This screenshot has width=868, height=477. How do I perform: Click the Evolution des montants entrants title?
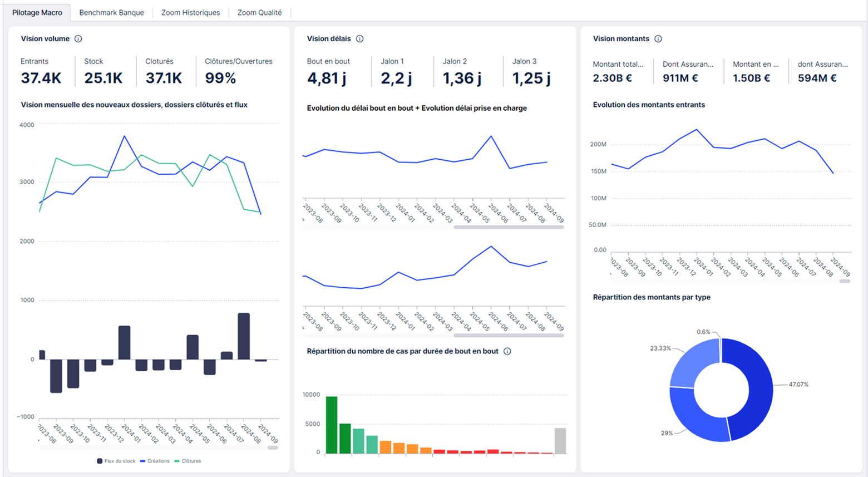point(649,105)
